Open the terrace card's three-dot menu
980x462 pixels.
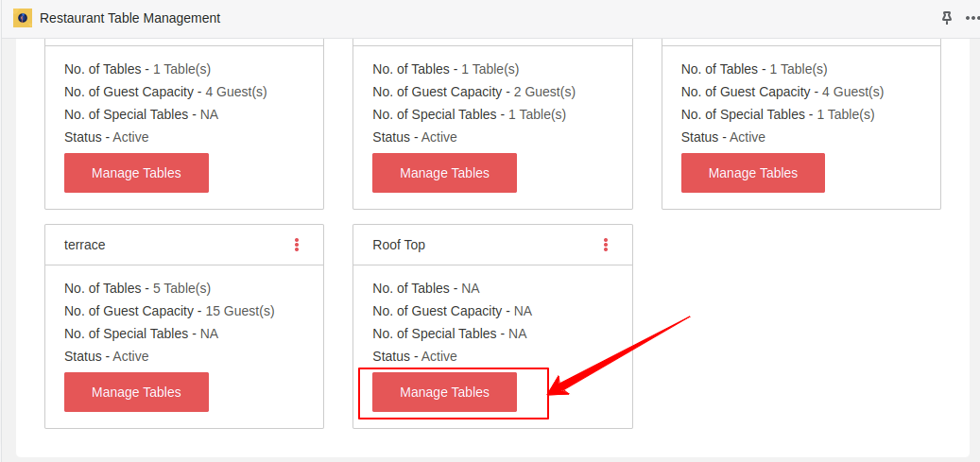(x=297, y=245)
